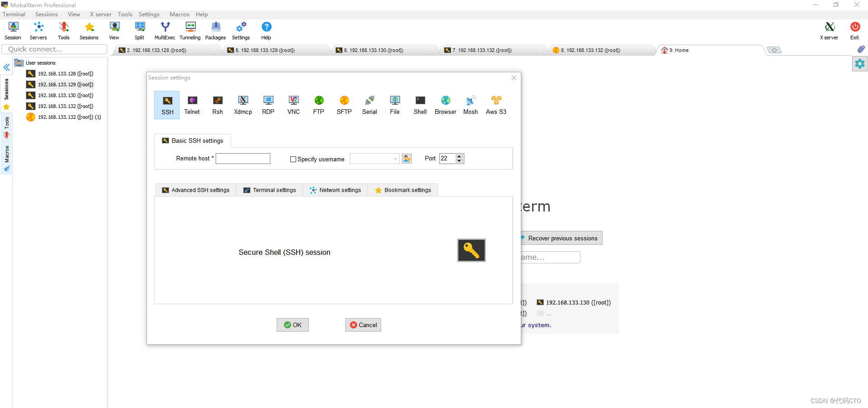Select the Telnet session type
The image size is (868, 408).
pyautogui.click(x=192, y=105)
